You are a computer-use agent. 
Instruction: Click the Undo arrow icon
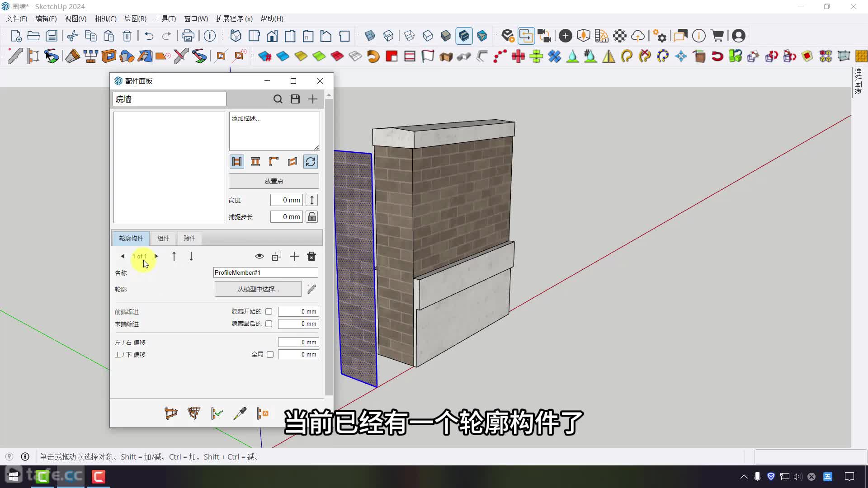tap(149, 36)
